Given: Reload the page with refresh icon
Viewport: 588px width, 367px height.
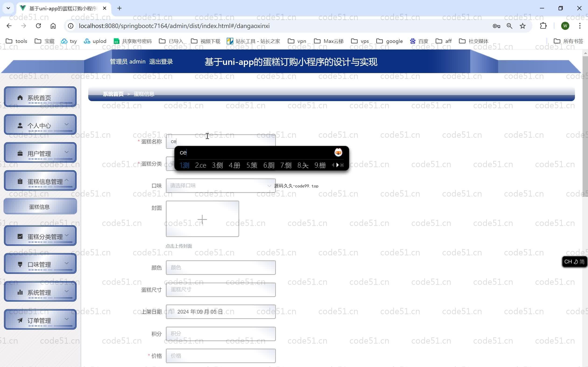Looking at the screenshot, I should pos(38,26).
